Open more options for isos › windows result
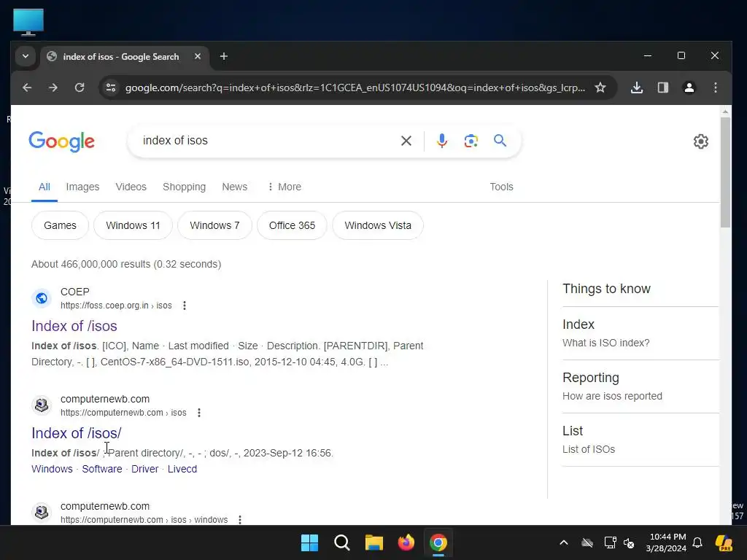747x560 pixels. [x=240, y=520]
